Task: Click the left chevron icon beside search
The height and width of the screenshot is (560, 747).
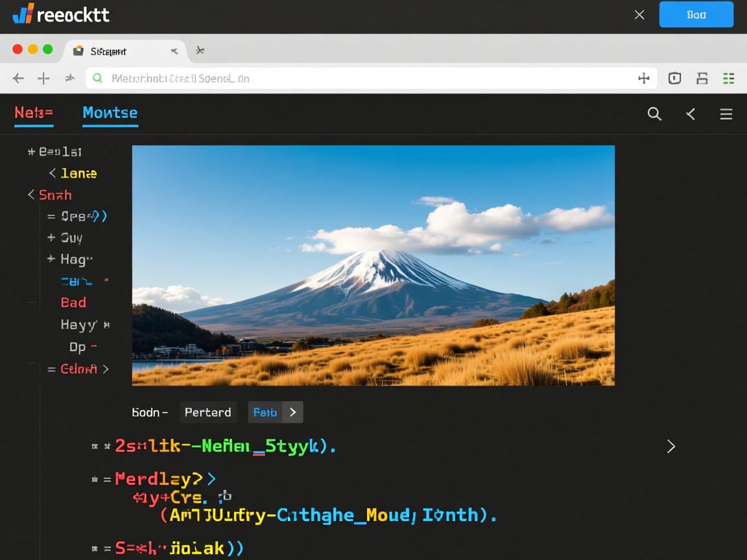Action: pyautogui.click(x=691, y=114)
